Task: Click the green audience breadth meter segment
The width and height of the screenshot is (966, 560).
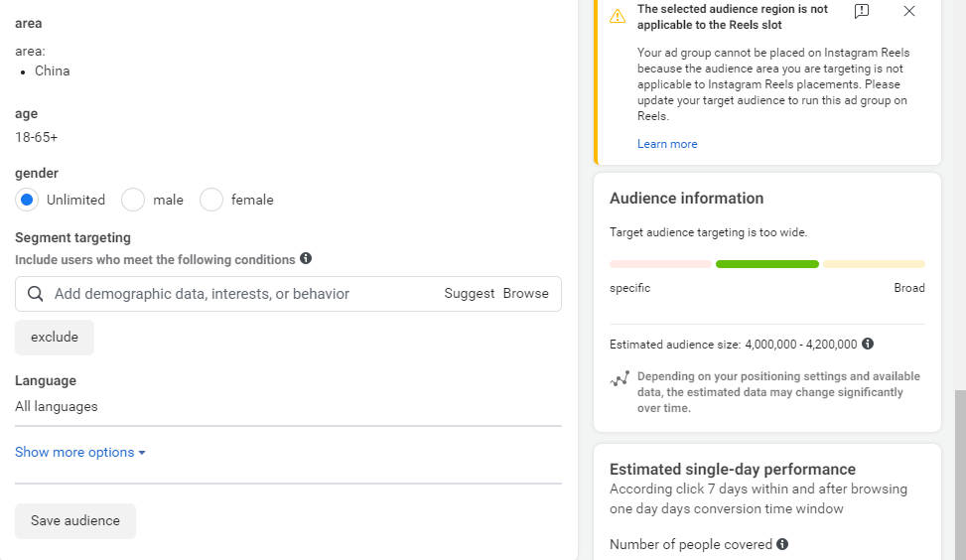Action: (766, 264)
